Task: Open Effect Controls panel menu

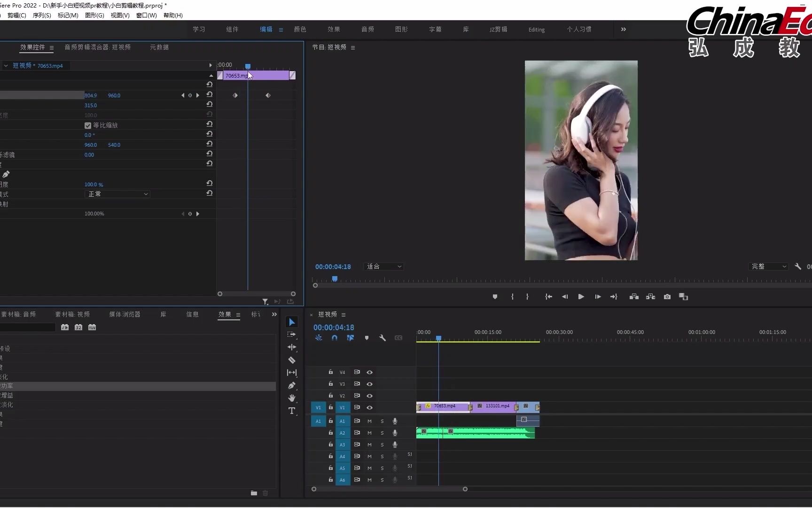Action: [x=52, y=48]
